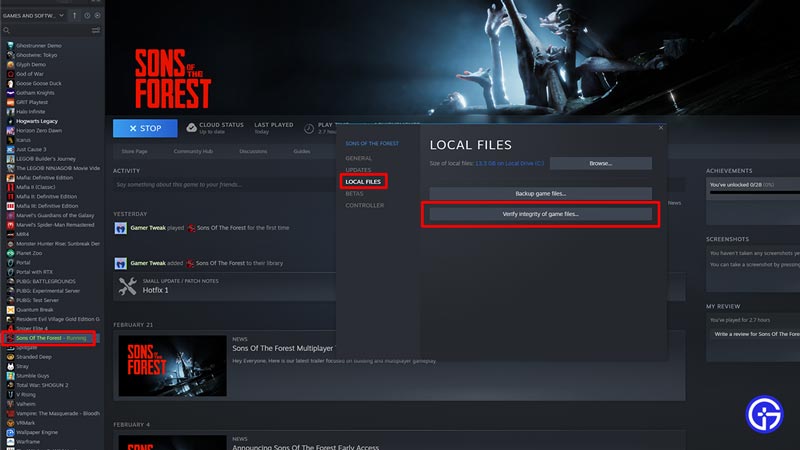Select the Horizon Zero Dawn game icon
800x450 pixels.
(10, 131)
